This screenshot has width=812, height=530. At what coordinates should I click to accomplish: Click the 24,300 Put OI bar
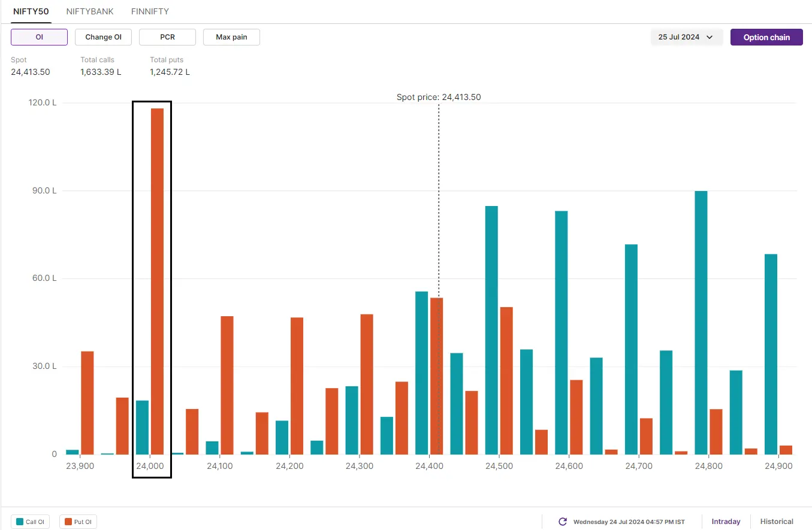pos(367,384)
